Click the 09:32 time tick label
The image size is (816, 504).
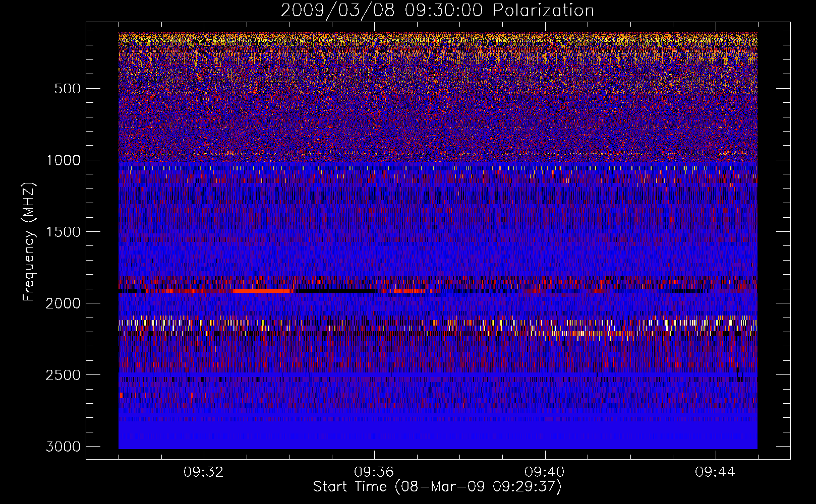[x=204, y=472]
